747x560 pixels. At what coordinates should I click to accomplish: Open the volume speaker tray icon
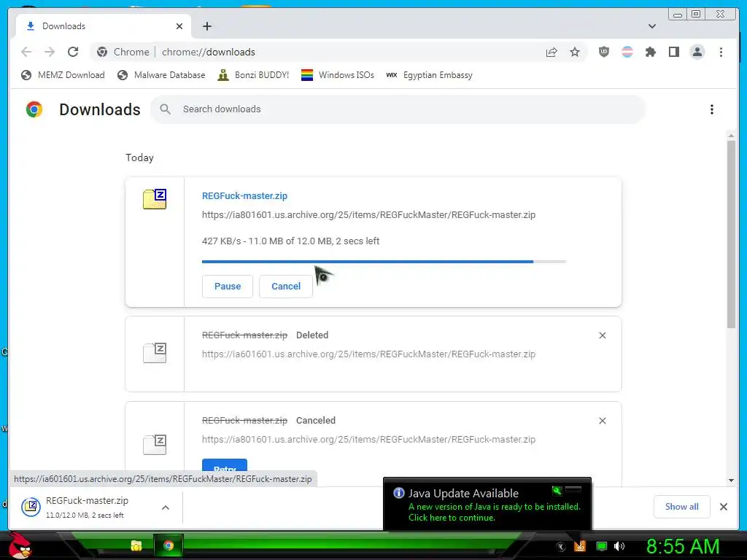click(x=619, y=546)
